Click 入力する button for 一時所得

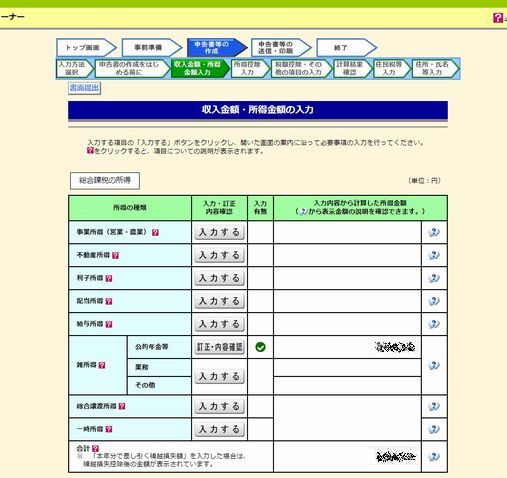pyautogui.click(x=219, y=429)
